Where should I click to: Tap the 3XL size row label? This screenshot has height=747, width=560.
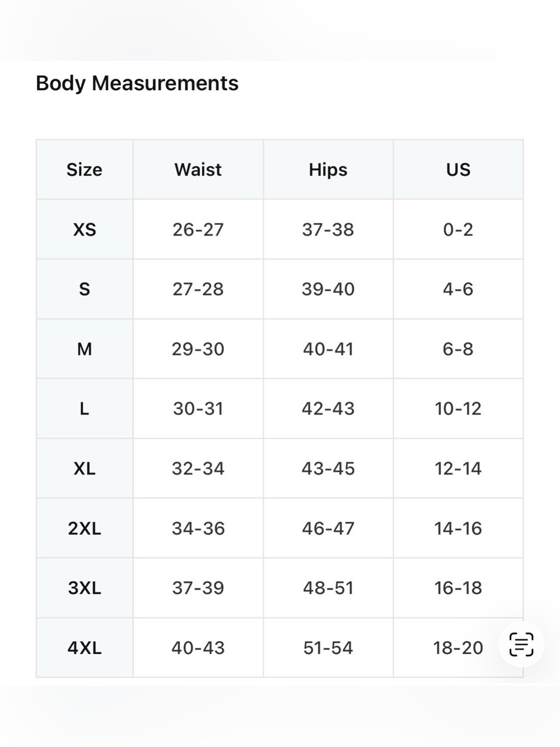coord(85,588)
